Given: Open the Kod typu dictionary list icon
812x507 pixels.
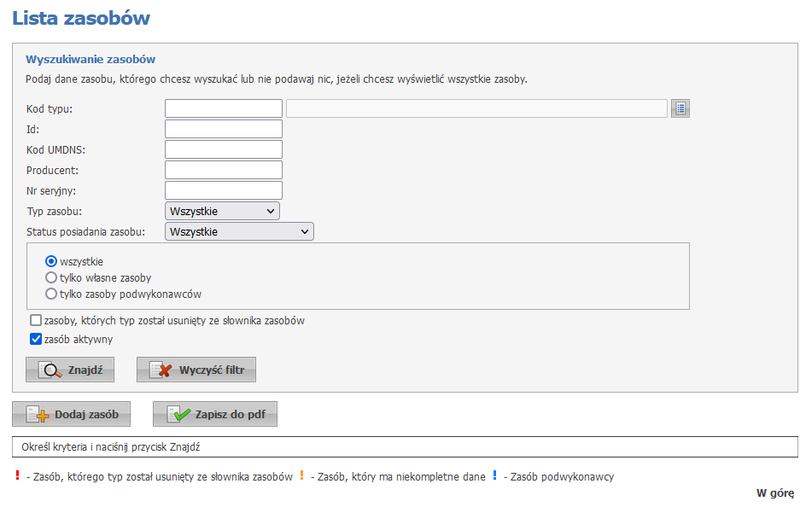Looking at the screenshot, I should (680, 108).
